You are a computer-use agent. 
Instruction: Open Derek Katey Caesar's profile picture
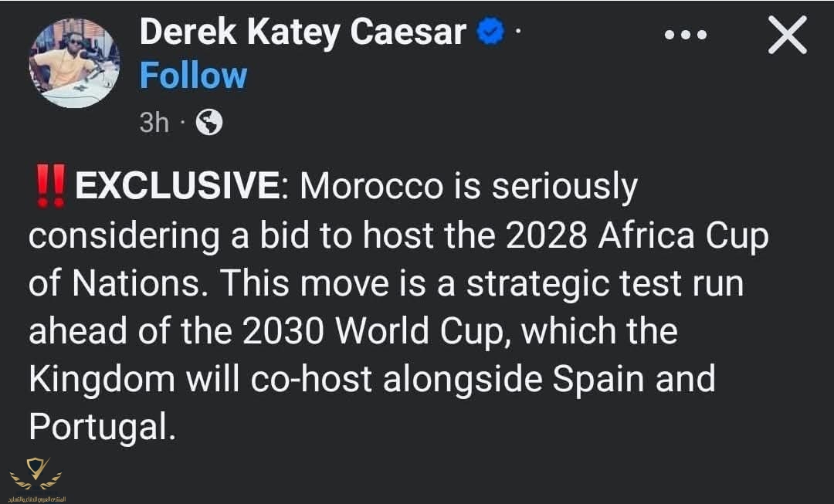pyautogui.click(x=74, y=63)
